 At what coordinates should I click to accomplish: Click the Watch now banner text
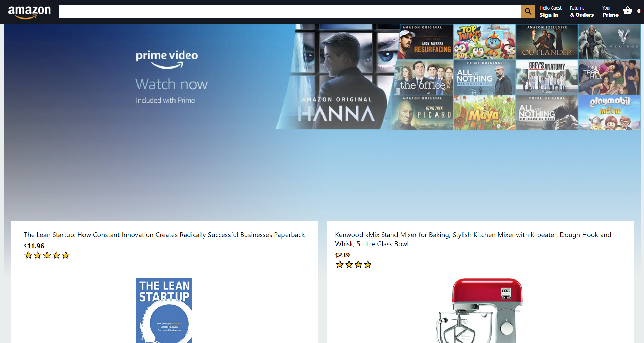pos(171,84)
